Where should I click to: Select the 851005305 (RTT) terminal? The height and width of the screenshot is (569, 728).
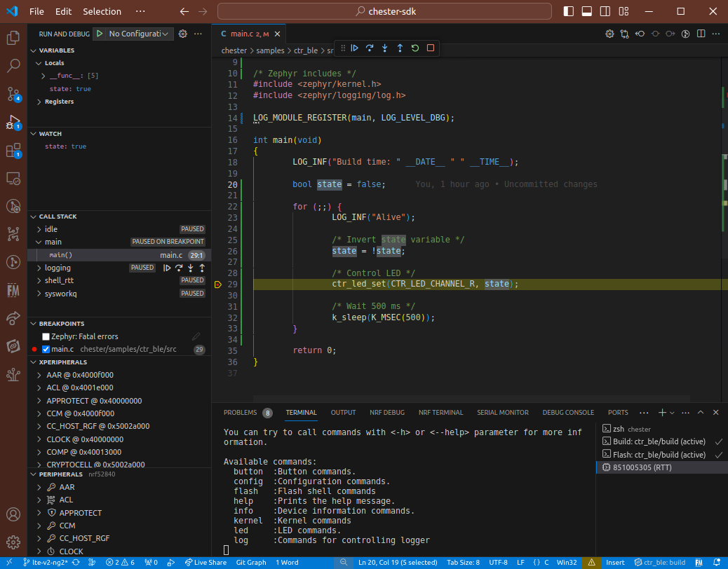(642, 467)
